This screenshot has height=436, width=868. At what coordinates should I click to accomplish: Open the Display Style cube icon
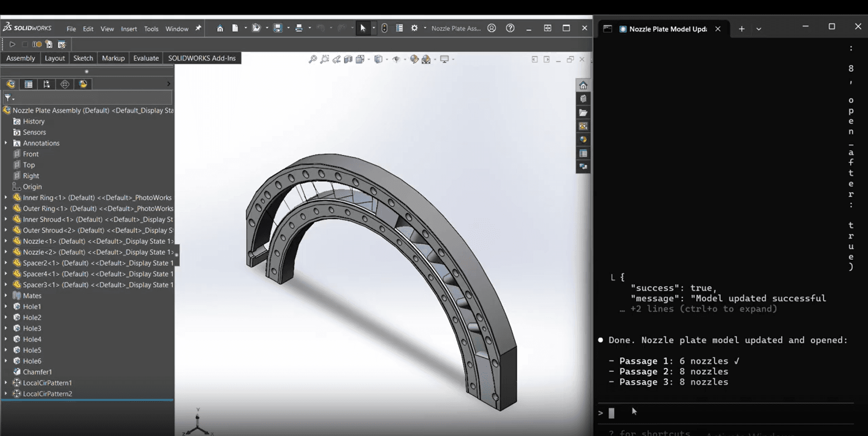pyautogui.click(x=378, y=59)
